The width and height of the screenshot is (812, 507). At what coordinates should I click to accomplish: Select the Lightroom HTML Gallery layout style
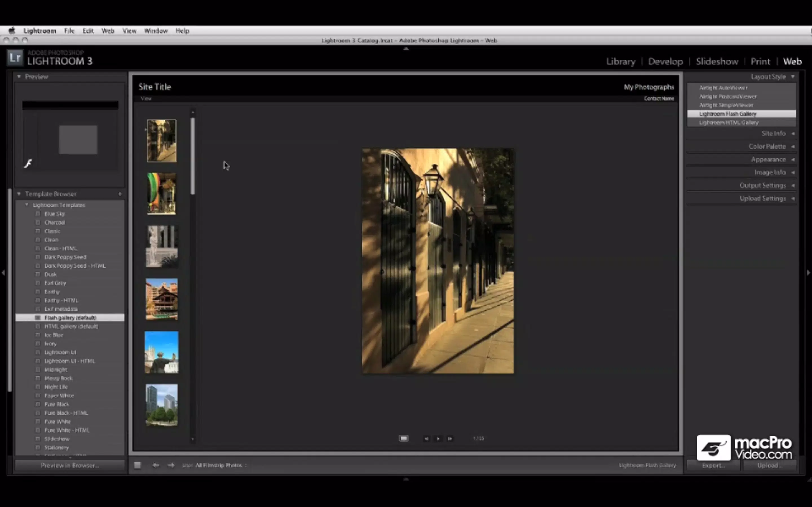pos(729,123)
